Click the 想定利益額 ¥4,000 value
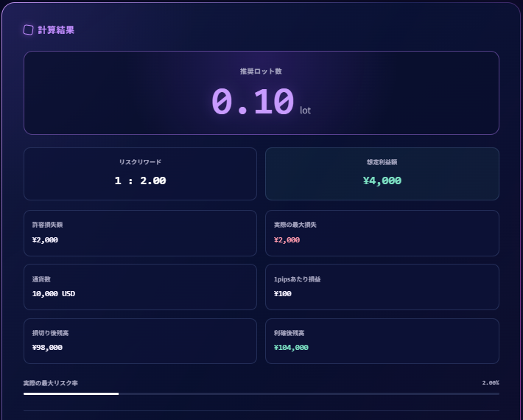The image size is (523, 420). [x=382, y=181]
